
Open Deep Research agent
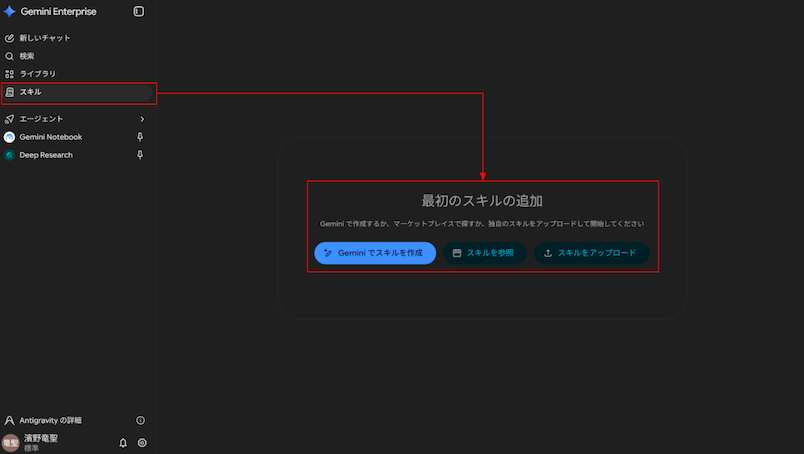coord(77,155)
